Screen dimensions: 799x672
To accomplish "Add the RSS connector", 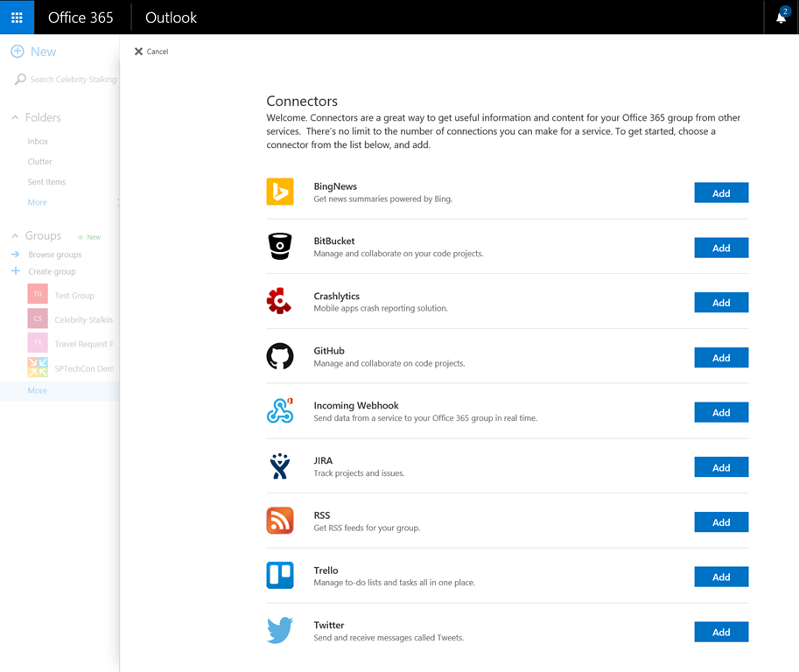I will 721,522.
